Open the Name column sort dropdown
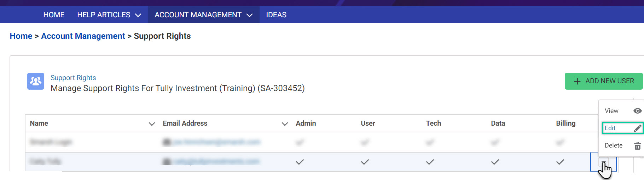Viewport: 644px width, 180px height. (152, 124)
